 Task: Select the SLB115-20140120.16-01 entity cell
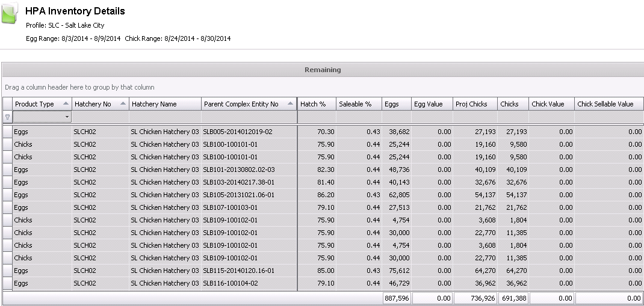click(x=238, y=271)
